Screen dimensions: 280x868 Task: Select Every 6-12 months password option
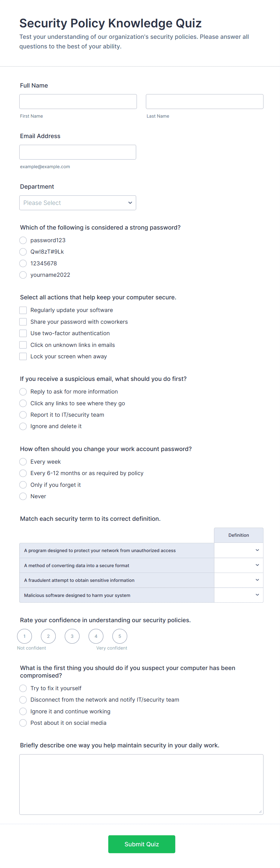[x=23, y=473]
